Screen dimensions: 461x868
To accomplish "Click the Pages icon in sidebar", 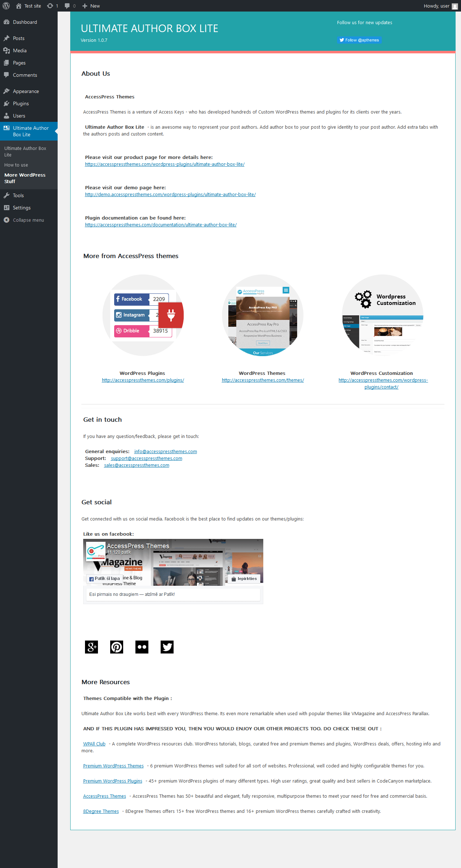I will tap(6, 63).
